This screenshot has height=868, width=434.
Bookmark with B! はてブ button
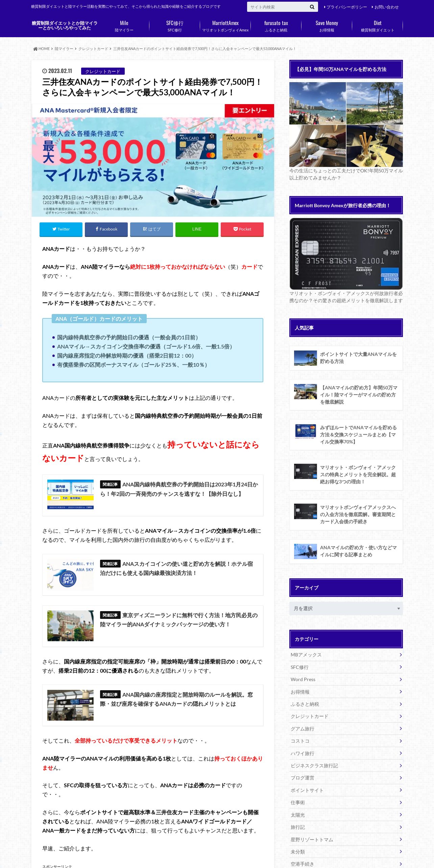pyautogui.click(x=151, y=229)
